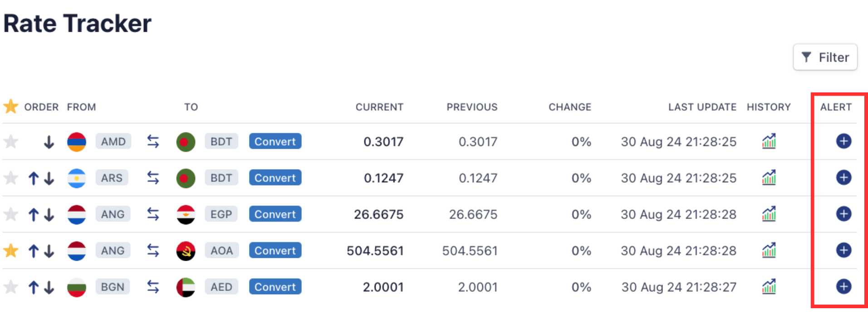Open the Filter options
This screenshot has height=320, width=868.
point(825,57)
